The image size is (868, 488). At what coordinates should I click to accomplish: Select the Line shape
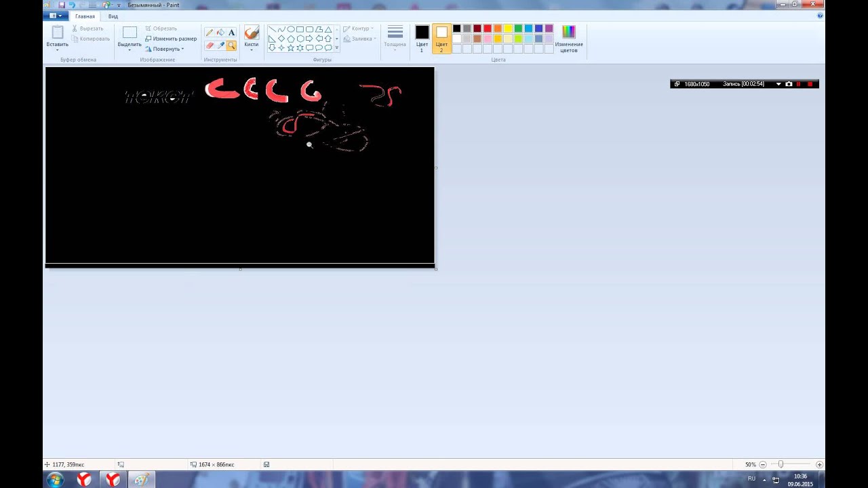coord(272,30)
